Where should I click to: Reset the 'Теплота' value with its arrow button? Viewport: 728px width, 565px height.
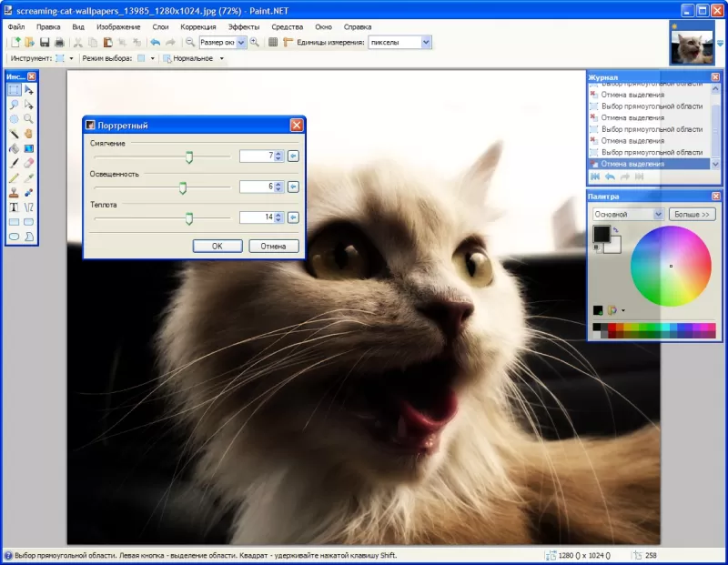(x=293, y=217)
